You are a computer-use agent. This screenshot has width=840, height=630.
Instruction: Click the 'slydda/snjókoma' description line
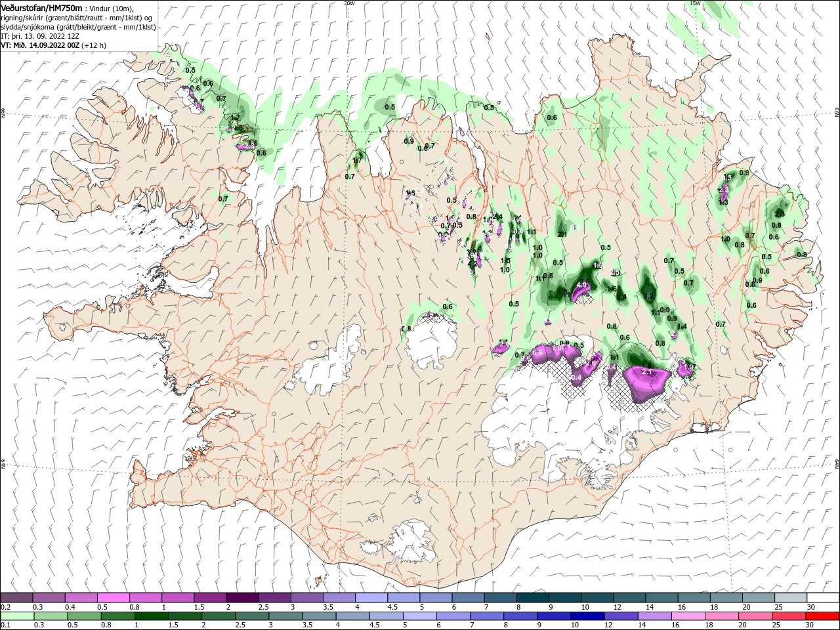(x=78, y=27)
